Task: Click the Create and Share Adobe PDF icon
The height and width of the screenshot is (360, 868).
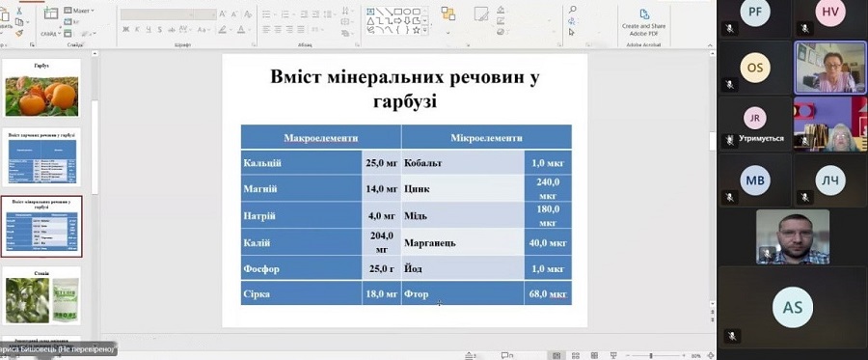Action: click(644, 14)
